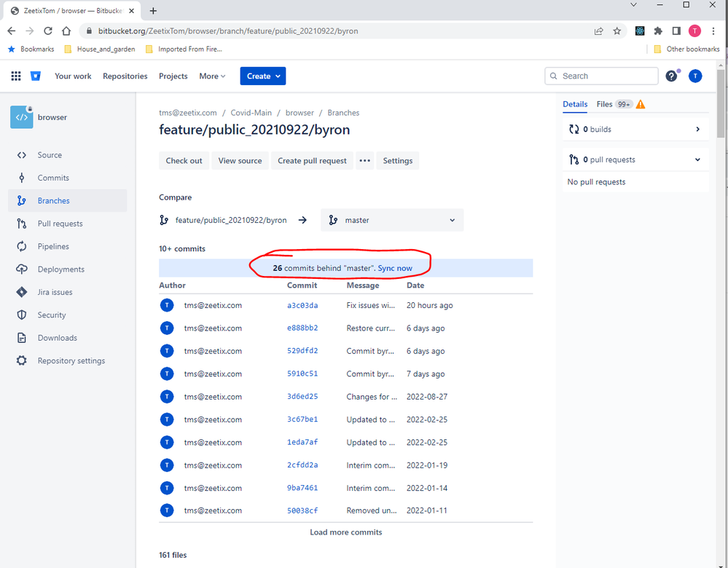Click the Covid-Main breadcrumb link
Viewport: 728px width, 568px height.
click(251, 113)
